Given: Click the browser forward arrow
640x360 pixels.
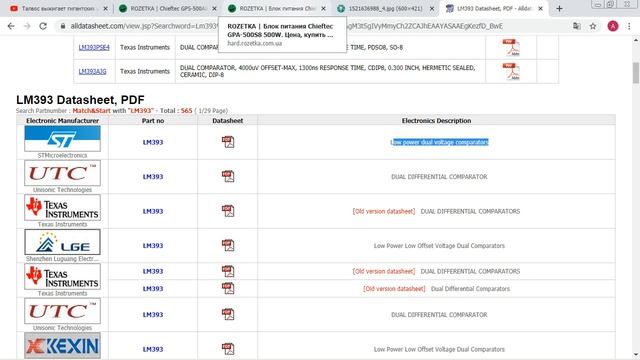Looking at the screenshot, I should coord(27,26).
